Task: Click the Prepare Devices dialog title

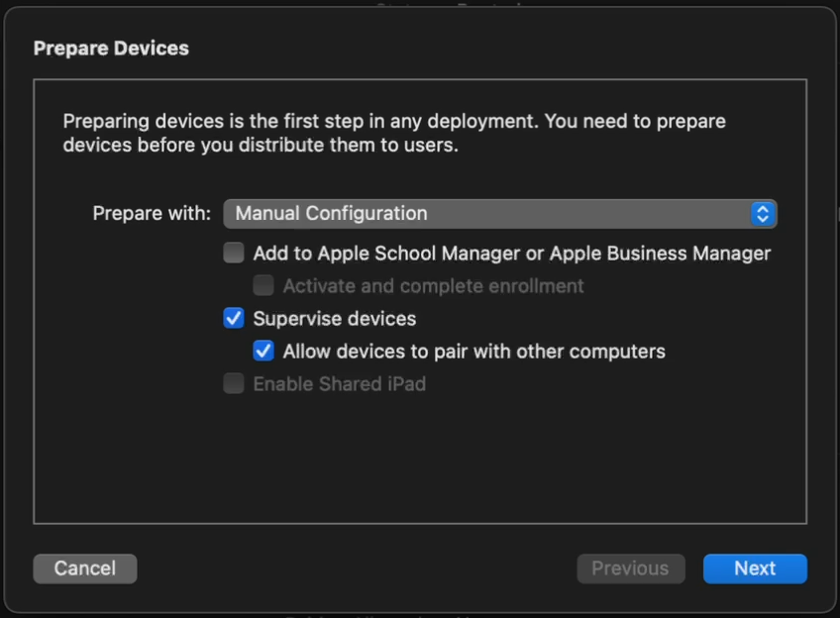Action: point(111,48)
